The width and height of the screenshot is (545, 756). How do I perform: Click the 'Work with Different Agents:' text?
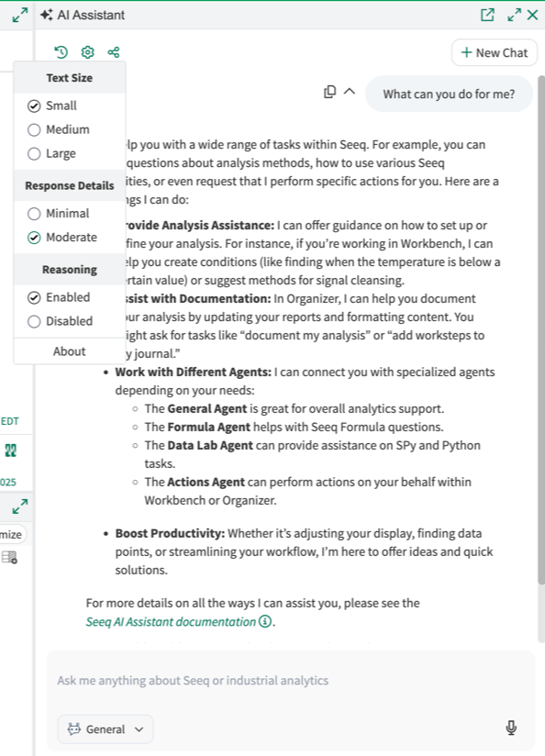[x=194, y=372]
